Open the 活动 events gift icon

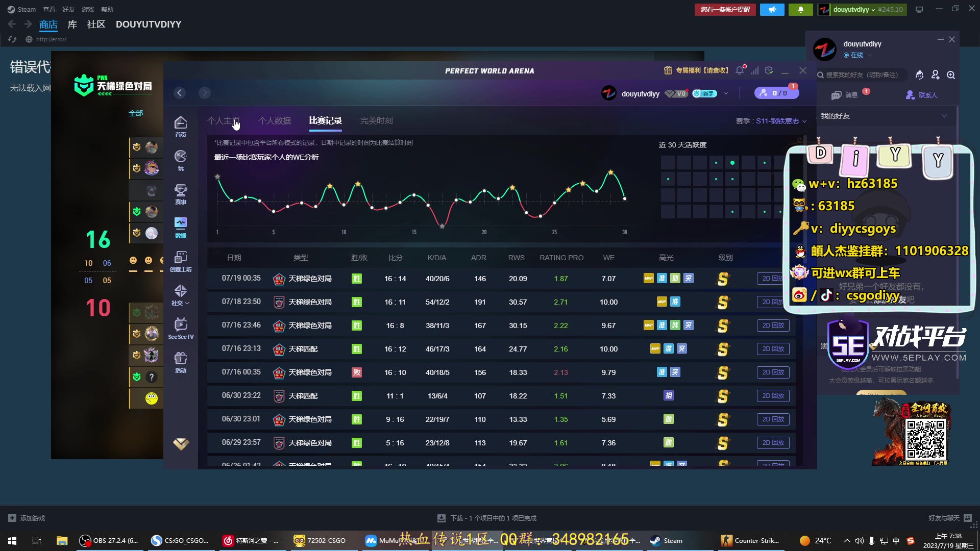click(181, 362)
